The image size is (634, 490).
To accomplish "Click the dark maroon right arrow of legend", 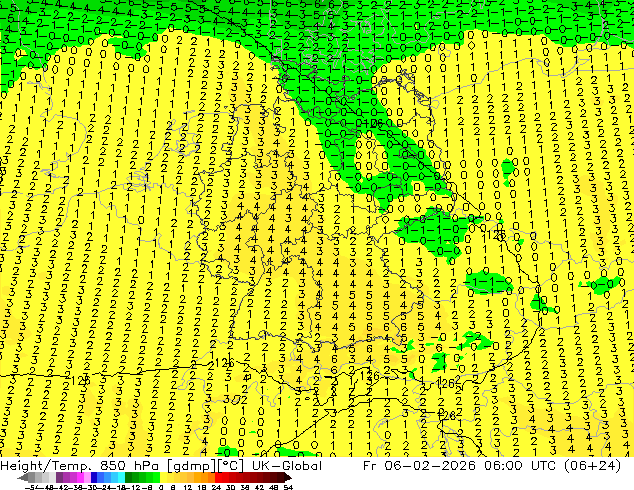I will (288, 478).
